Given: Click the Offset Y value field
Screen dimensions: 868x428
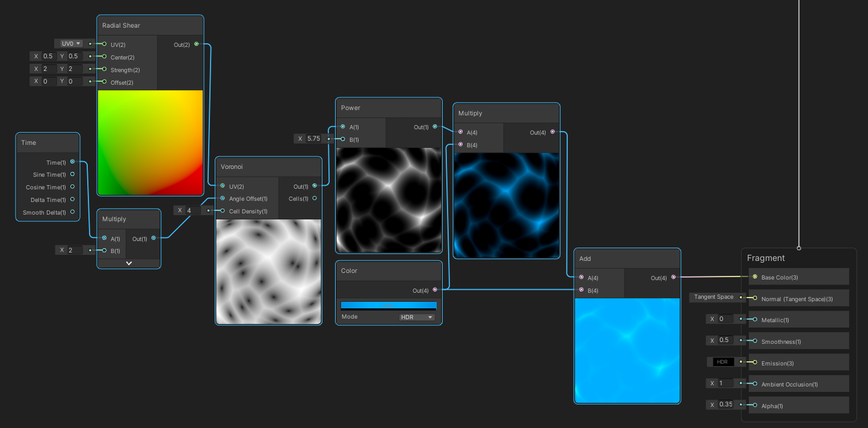Looking at the screenshot, I should click(73, 82).
